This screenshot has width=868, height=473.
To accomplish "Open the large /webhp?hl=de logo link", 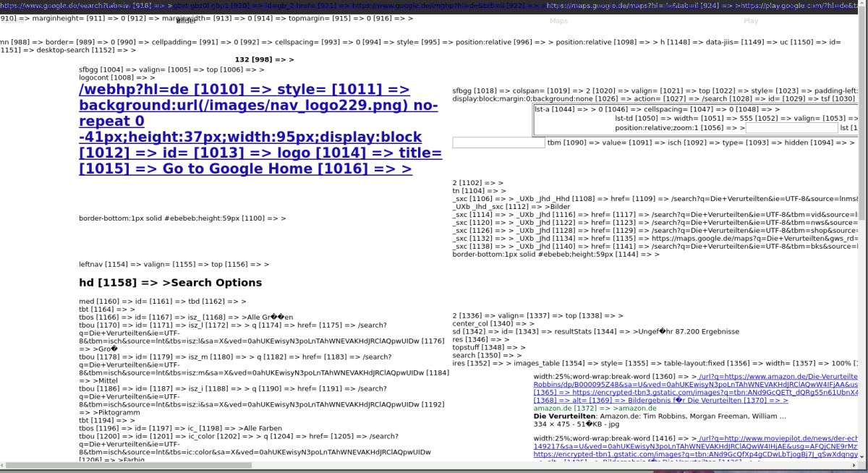I will 260,129.
